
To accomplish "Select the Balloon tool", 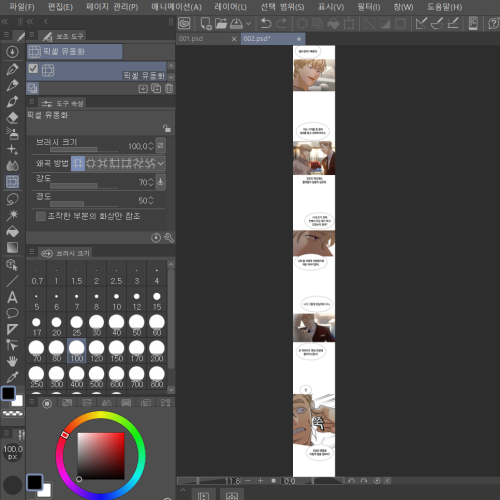I will [12, 313].
